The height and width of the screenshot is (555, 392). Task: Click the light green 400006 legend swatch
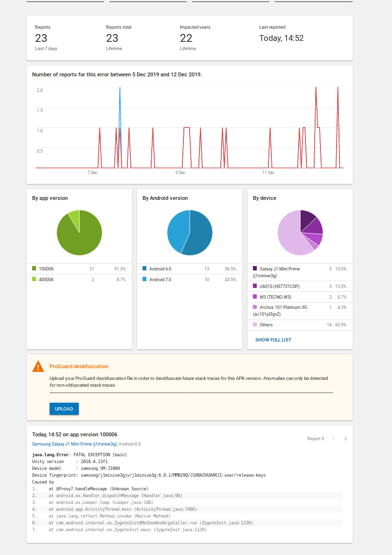pyautogui.click(x=35, y=279)
